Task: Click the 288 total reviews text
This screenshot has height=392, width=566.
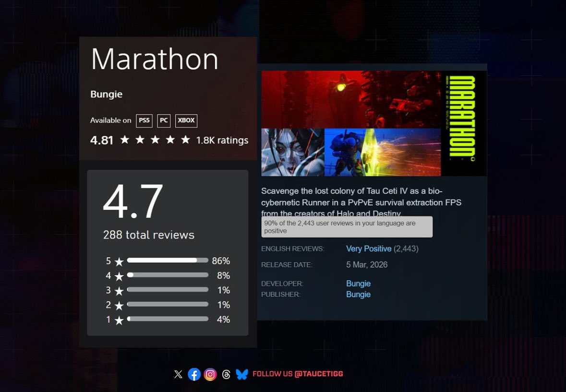Action: [149, 235]
